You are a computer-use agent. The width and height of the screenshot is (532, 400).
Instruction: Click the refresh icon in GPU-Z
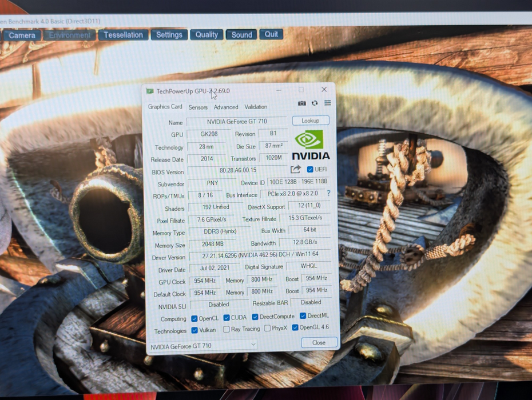[315, 103]
